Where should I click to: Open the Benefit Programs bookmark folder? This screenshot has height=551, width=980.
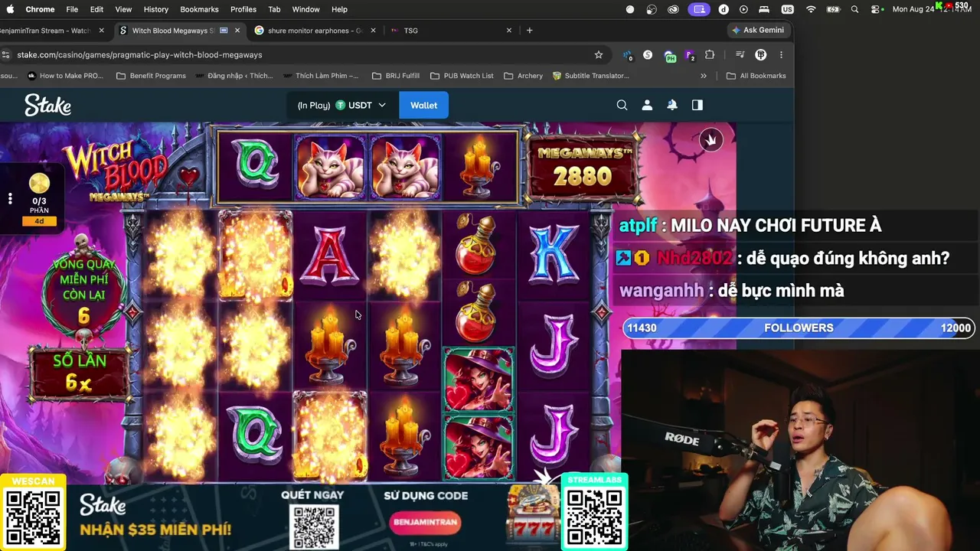coord(151,76)
